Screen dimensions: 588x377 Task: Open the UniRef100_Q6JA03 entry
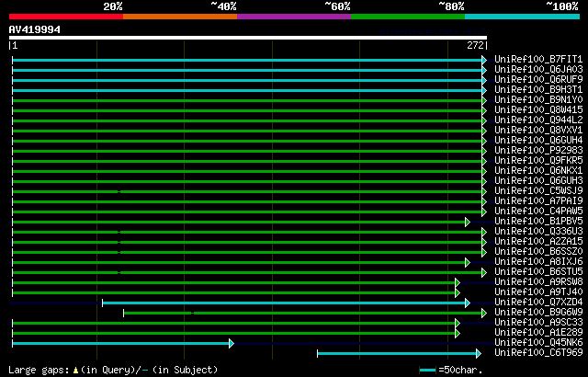pyautogui.click(x=538, y=69)
